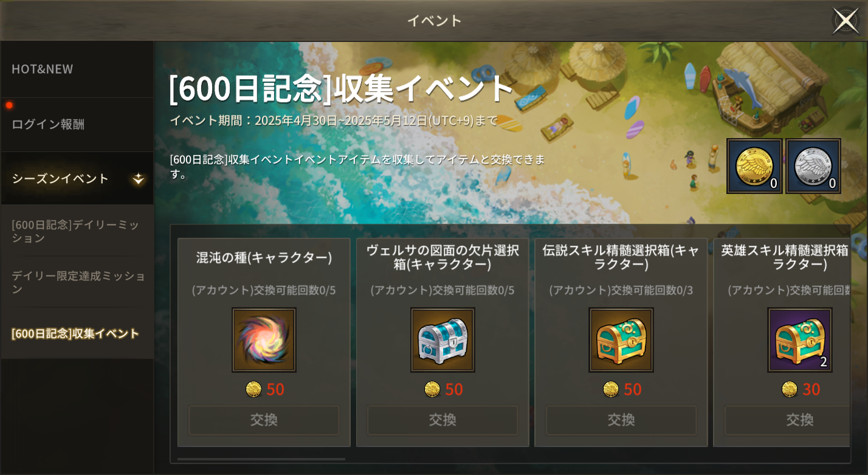This screenshot has width=868, height=475.
Task: Click the gold coin cost under 混沌の種
Action: (x=264, y=389)
